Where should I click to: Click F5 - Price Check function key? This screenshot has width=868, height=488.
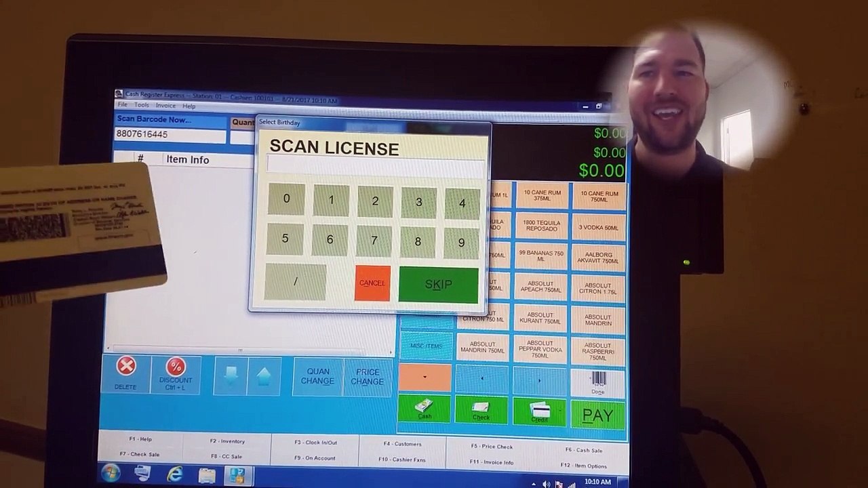point(492,447)
